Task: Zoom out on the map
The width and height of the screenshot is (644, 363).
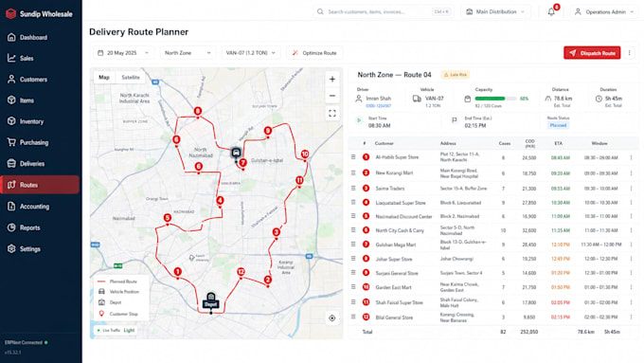Action: (332, 96)
